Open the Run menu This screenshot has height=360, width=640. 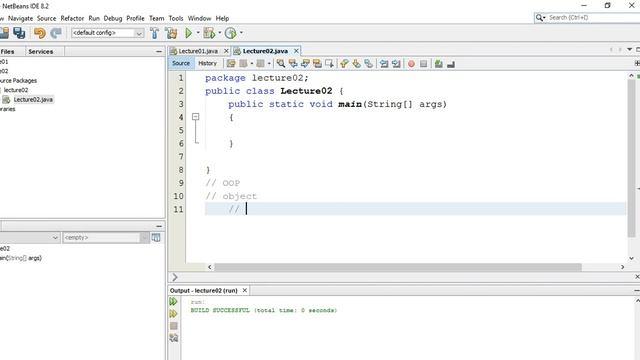[x=94, y=18]
